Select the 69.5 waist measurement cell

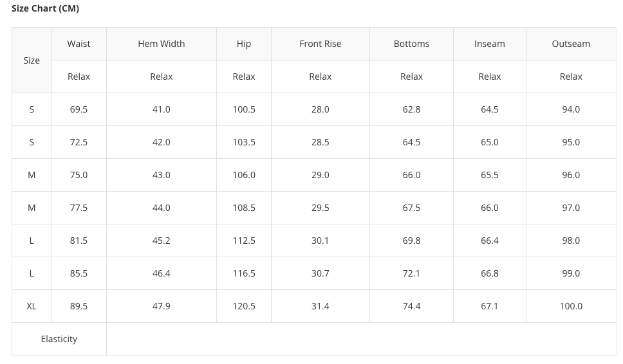pyautogui.click(x=79, y=109)
